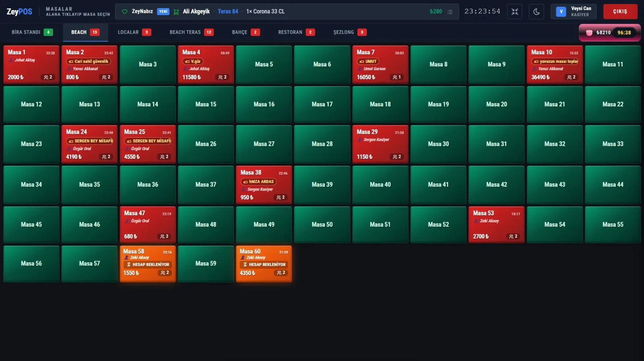Select the empty Masa 27 table
Screen dimensions: 644x361
[x=264, y=144]
